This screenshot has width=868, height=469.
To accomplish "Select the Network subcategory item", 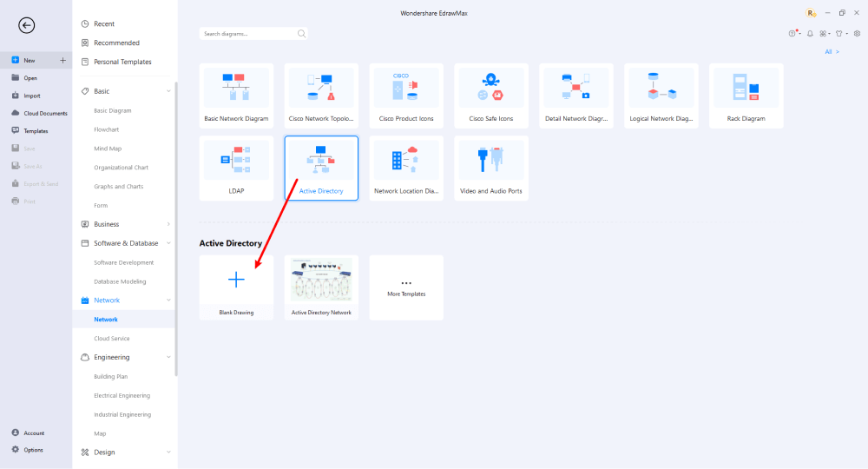I will point(106,320).
